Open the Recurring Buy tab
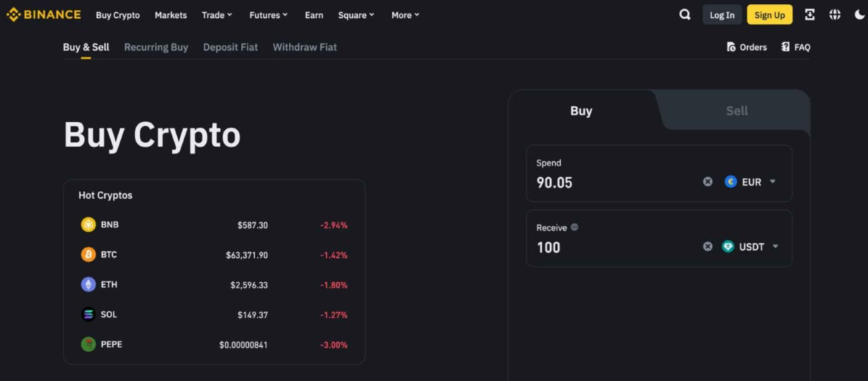868x381 pixels. click(x=155, y=47)
